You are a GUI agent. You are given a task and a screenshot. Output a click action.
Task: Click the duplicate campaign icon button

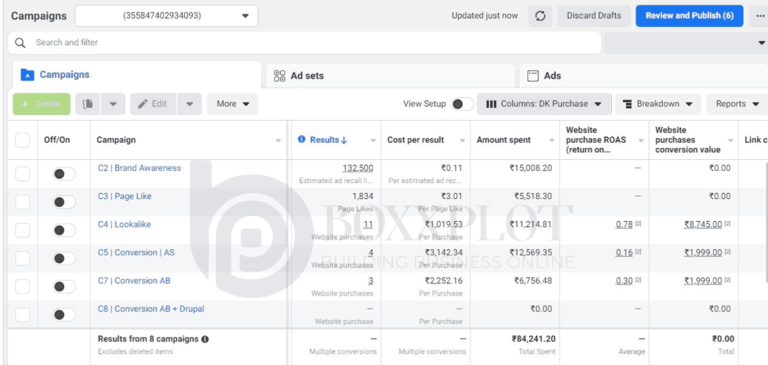click(88, 104)
